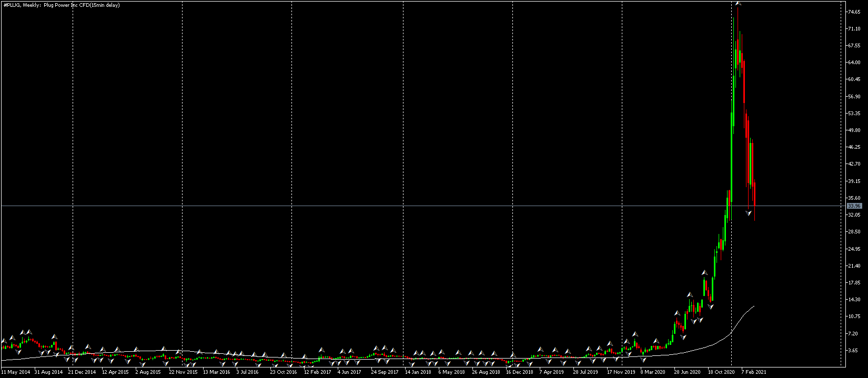Click the 74.65 price scale label
Screen dimensions: 868x378
point(854,12)
